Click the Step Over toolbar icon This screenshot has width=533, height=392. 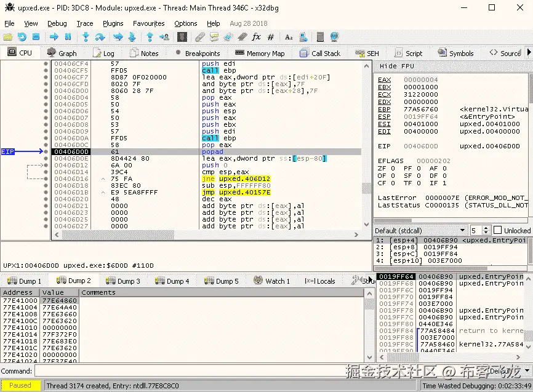pos(100,38)
